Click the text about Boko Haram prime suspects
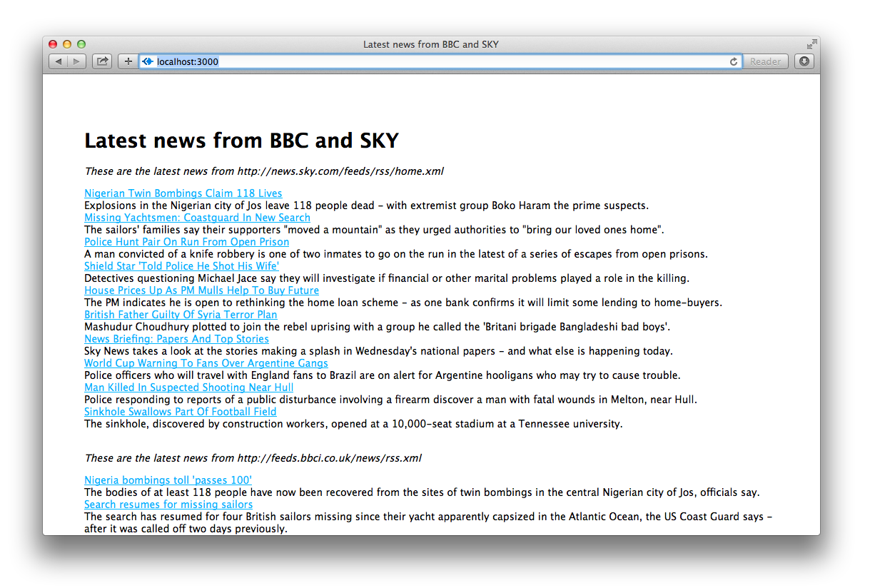 click(367, 206)
